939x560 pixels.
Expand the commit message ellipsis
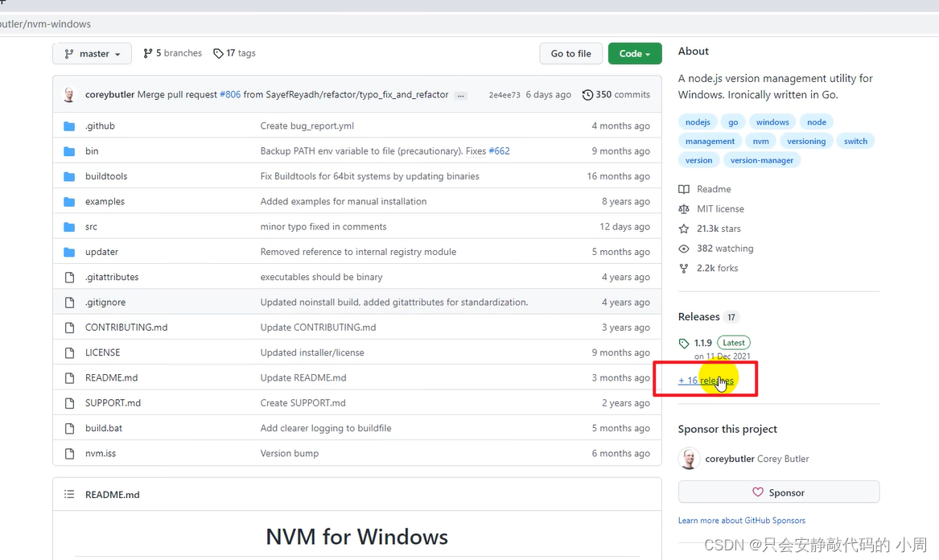460,95
